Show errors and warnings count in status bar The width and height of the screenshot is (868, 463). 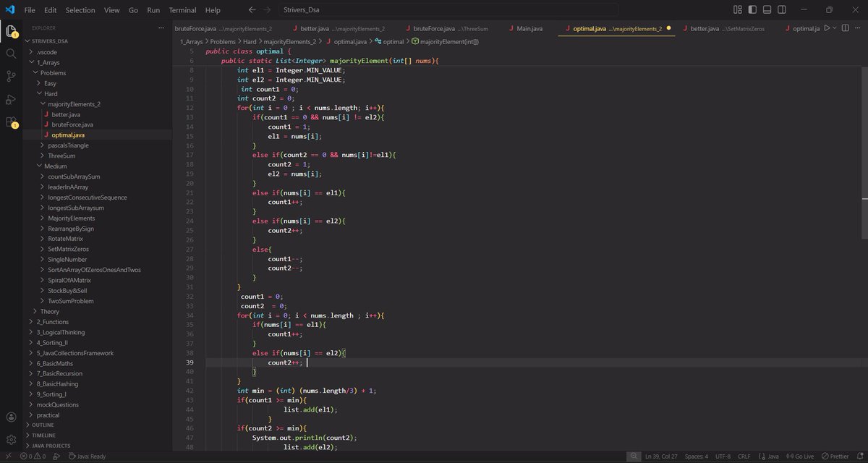tap(33, 456)
